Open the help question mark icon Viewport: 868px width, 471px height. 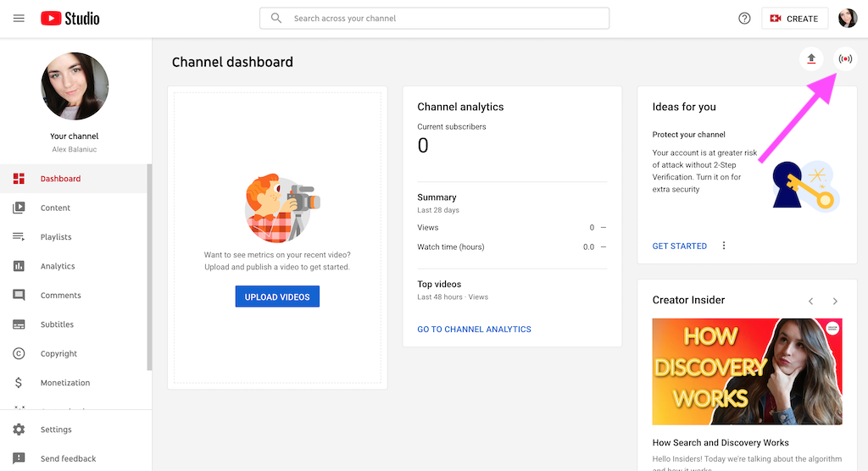pos(744,19)
